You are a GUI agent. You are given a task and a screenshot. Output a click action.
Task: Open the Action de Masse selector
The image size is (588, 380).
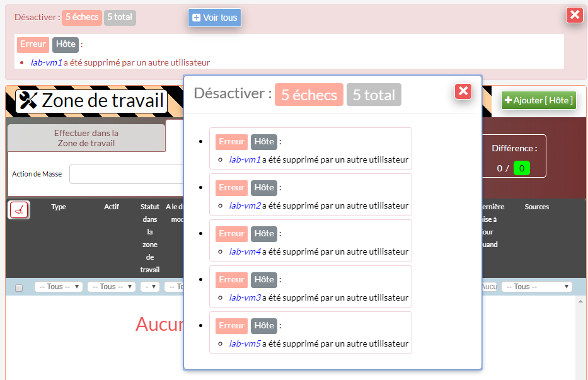[127, 174]
